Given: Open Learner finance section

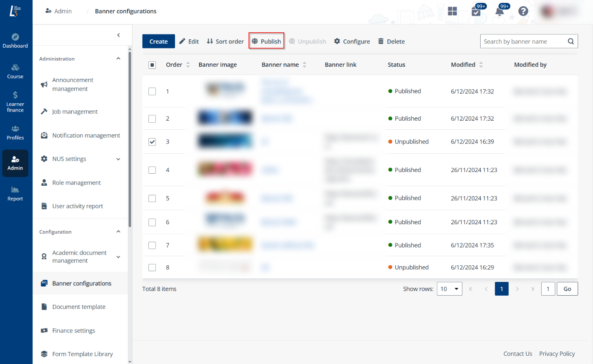Looking at the screenshot, I should coord(15,102).
